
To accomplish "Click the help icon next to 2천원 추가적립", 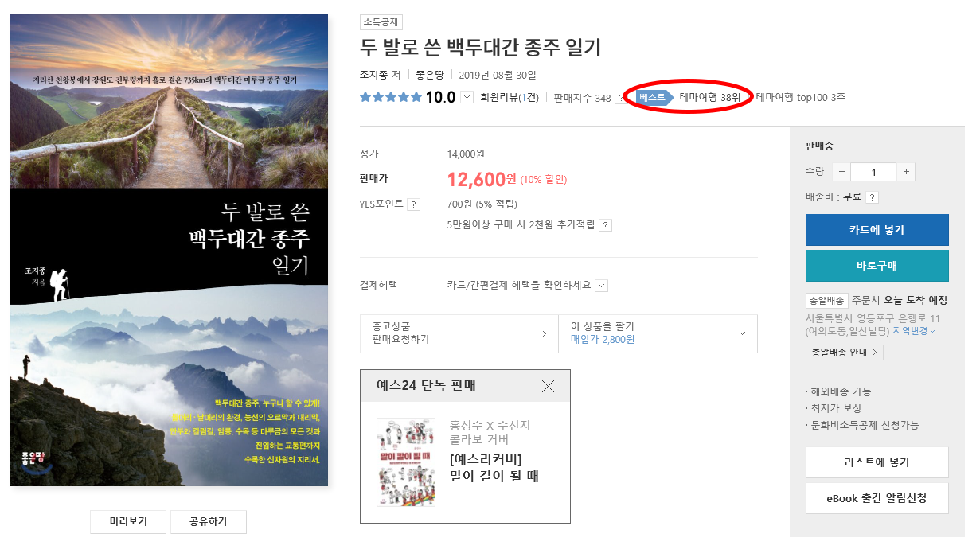I will (x=605, y=225).
